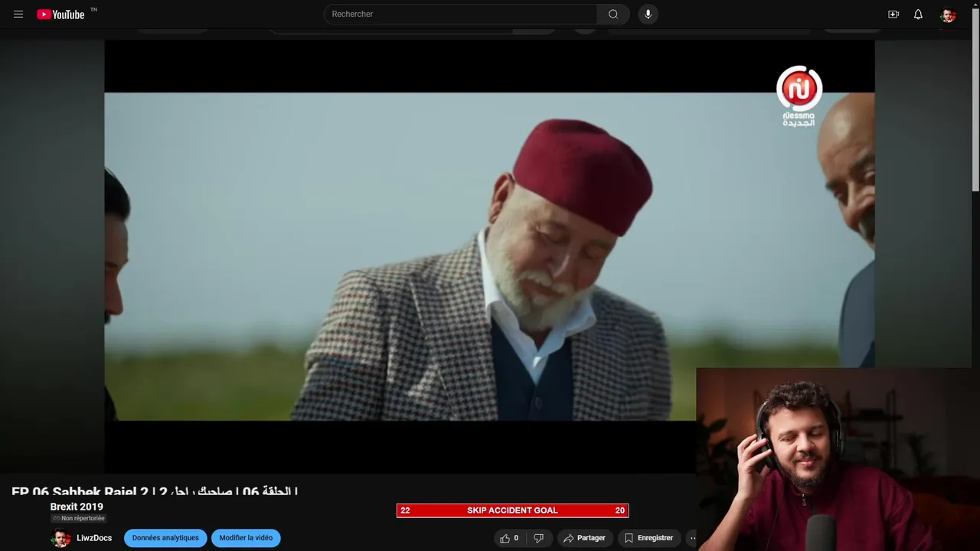The height and width of the screenshot is (551, 980).
Task: Click the SKIP ACCIDENT GOAL bar
Action: click(x=512, y=510)
